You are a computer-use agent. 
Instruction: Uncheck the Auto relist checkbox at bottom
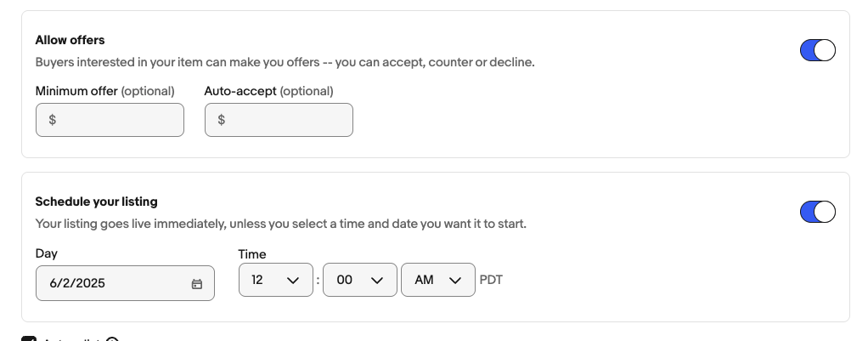(x=29, y=338)
